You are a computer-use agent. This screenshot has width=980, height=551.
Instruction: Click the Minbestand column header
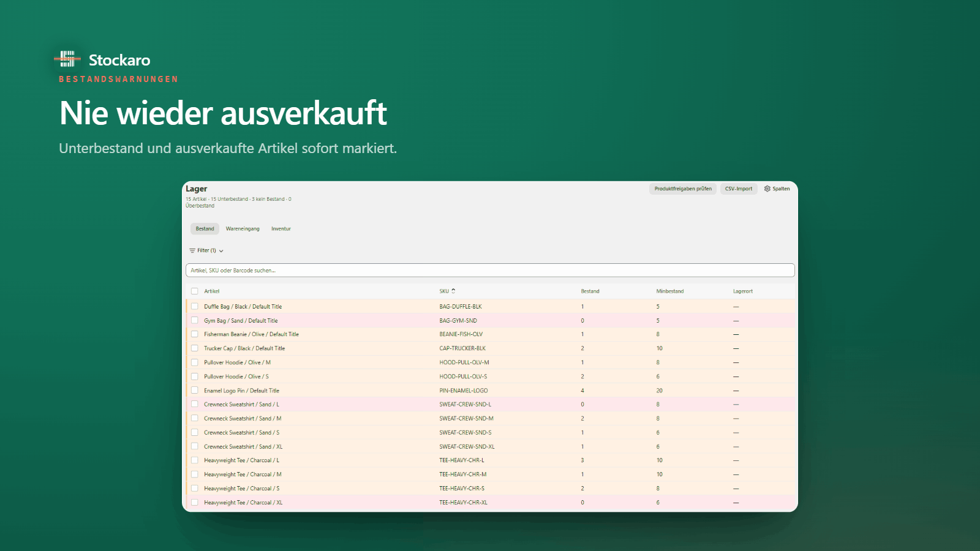click(x=670, y=291)
